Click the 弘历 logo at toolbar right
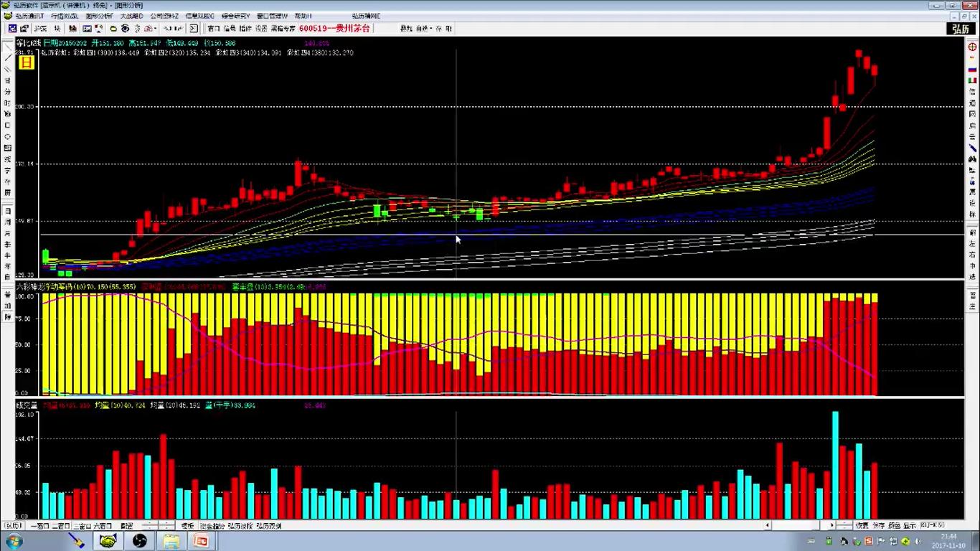This screenshot has width=980, height=551. (960, 29)
